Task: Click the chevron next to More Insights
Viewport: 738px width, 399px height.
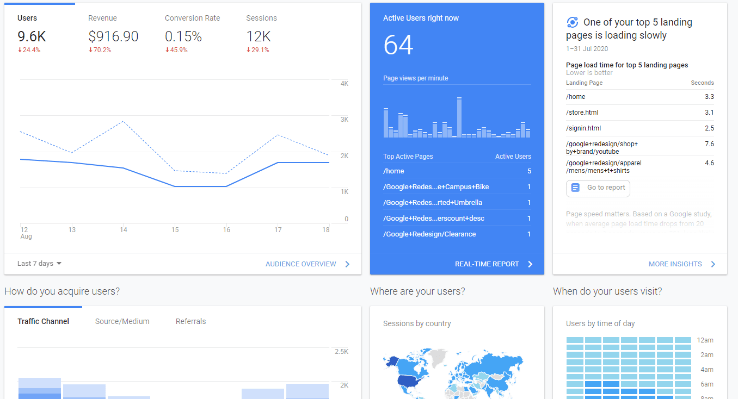Action: click(x=713, y=264)
